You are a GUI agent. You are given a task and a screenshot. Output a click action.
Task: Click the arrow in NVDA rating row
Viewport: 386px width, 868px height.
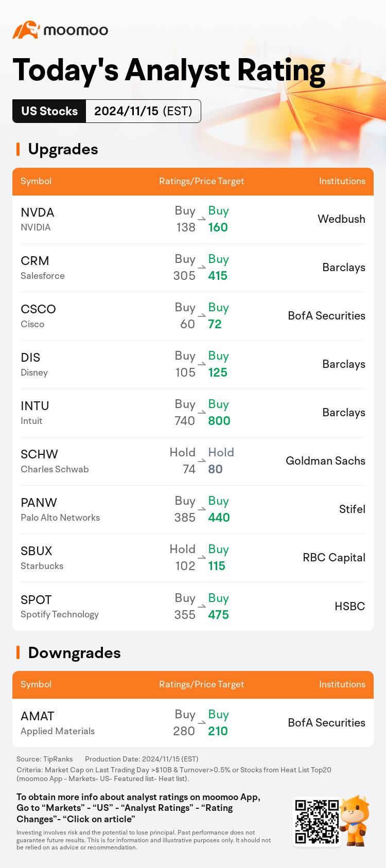pos(202,219)
